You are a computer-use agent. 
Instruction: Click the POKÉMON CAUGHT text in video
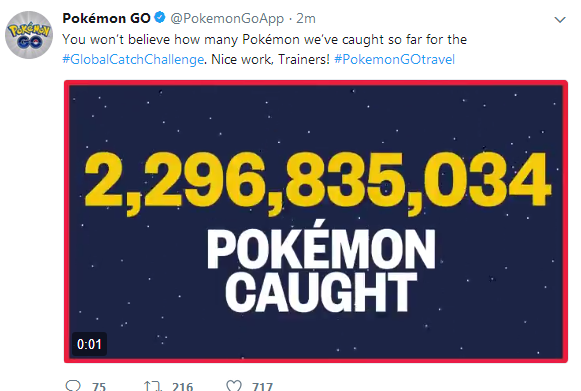pyautogui.click(x=321, y=271)
